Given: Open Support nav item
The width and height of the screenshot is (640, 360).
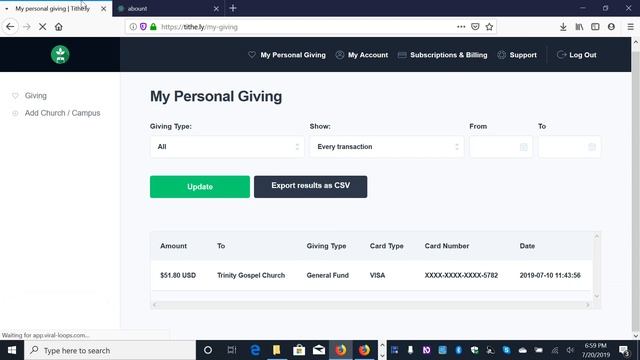Looking at the screenshot, I should tap(517, 55).
